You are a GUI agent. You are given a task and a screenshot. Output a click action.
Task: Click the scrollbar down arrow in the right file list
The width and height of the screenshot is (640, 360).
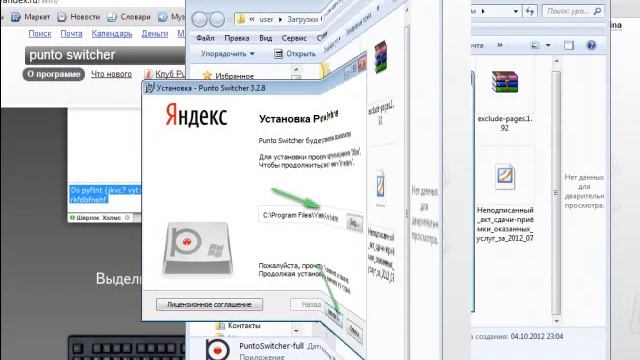(x=556, y=321)
